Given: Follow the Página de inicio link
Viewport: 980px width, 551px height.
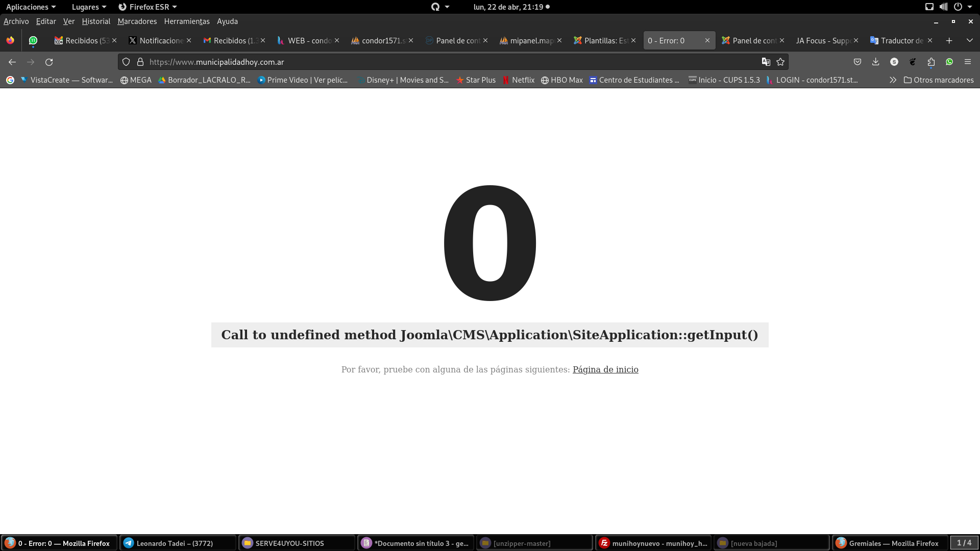Looking at the screenshot, I should coord(605,369).
